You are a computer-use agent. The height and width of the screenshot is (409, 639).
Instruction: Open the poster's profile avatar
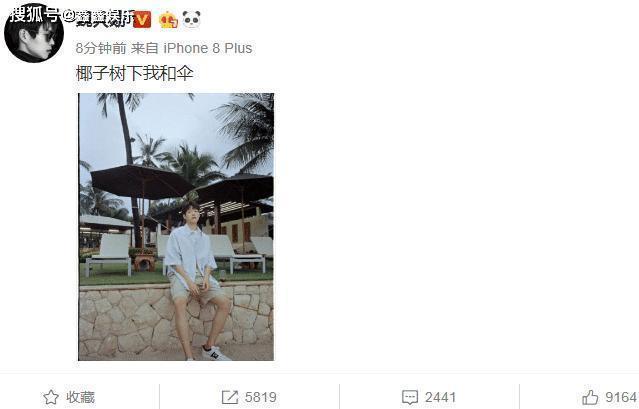coord(33,33)
